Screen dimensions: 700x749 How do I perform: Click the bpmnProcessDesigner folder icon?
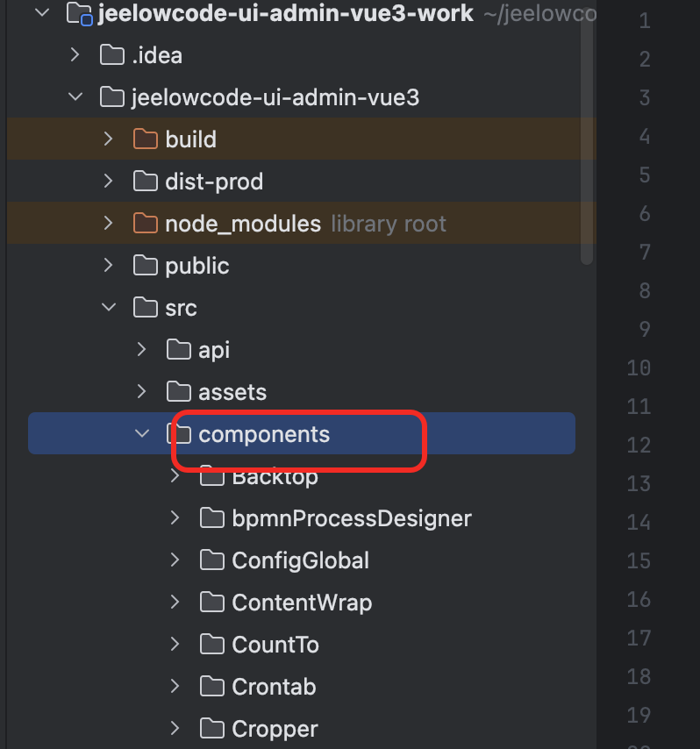tap(211, 518)
